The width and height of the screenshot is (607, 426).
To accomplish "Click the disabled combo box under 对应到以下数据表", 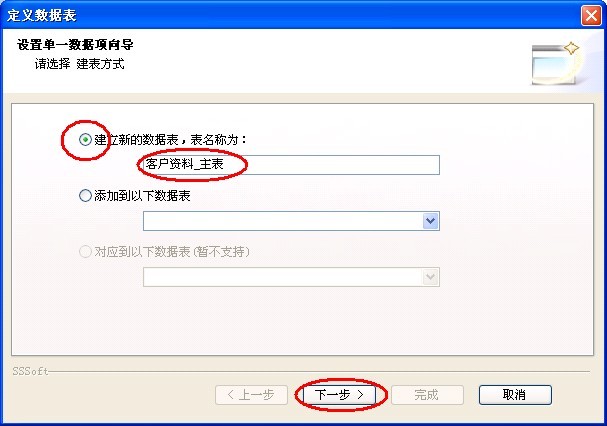I will pos(291,277).
